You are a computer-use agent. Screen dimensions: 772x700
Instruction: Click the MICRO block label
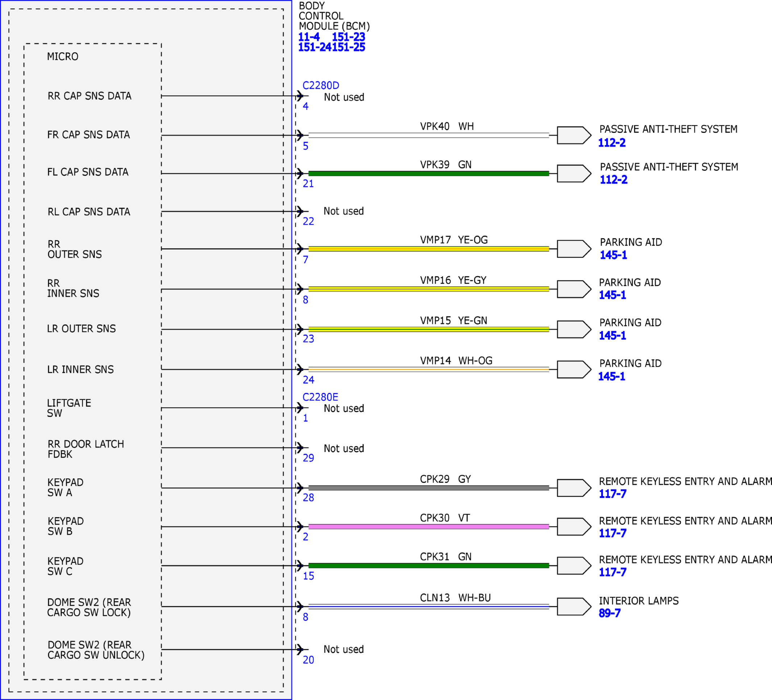click(x=63, y=57)
